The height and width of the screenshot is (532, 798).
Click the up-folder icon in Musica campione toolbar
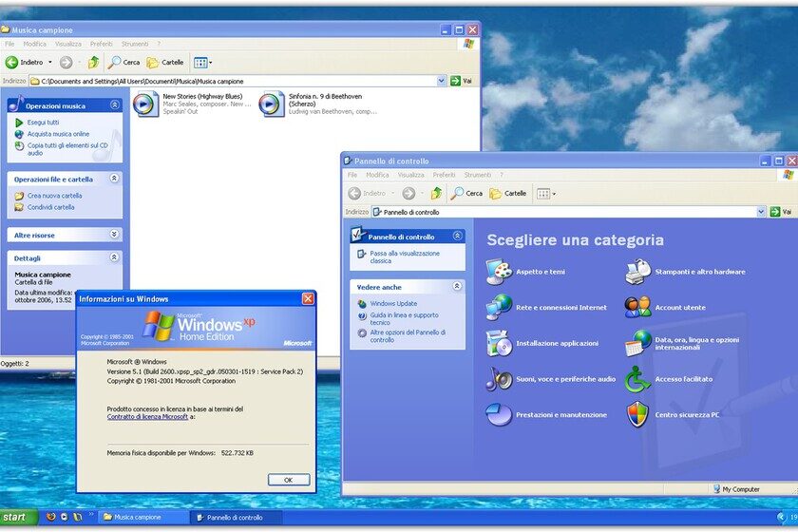(x=93, y=62)
